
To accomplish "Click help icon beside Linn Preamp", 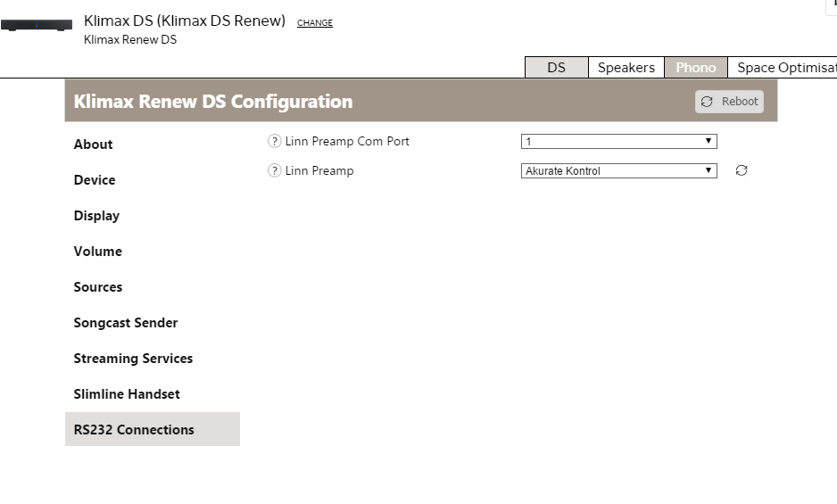I will point(274,170).
